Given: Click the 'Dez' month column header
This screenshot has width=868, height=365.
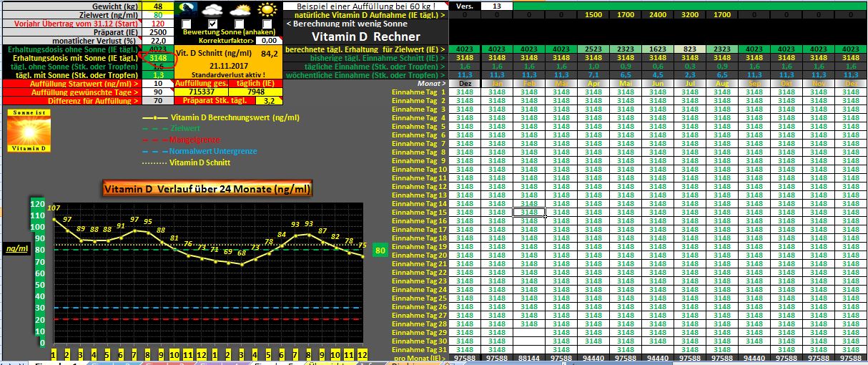Looking at the screenshot, I should pos(464,84).
